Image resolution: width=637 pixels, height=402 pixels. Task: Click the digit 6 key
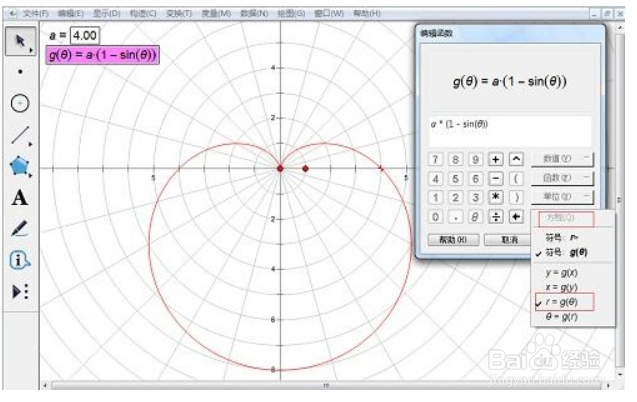pos(475,178)
